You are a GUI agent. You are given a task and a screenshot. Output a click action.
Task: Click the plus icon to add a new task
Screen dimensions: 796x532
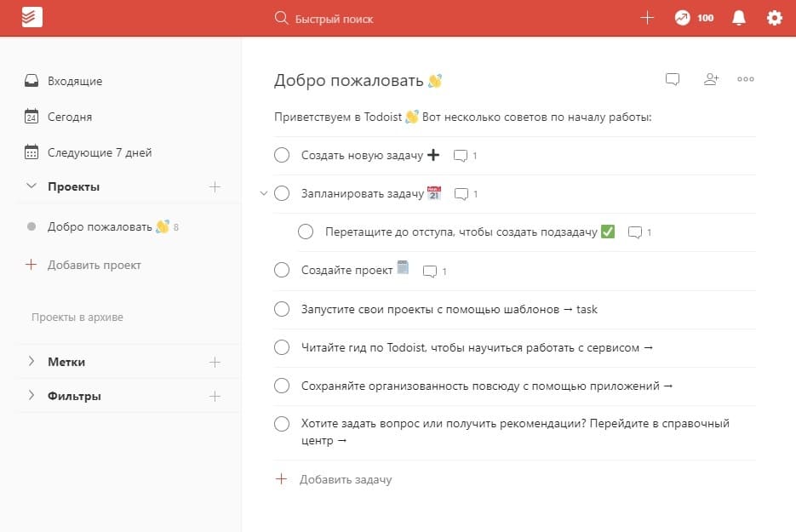coord(647,16)
